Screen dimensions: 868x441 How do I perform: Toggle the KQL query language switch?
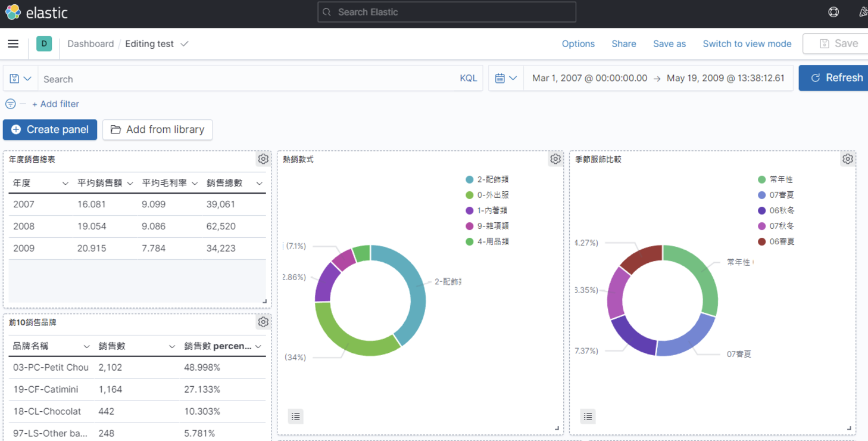(468, 78)
